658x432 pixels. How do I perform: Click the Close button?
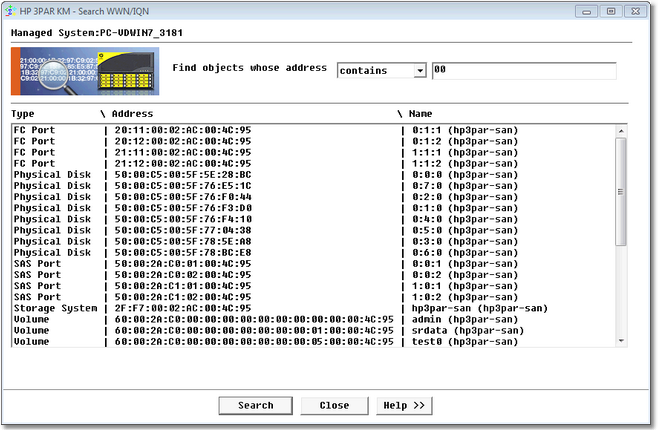coord(334,406)
